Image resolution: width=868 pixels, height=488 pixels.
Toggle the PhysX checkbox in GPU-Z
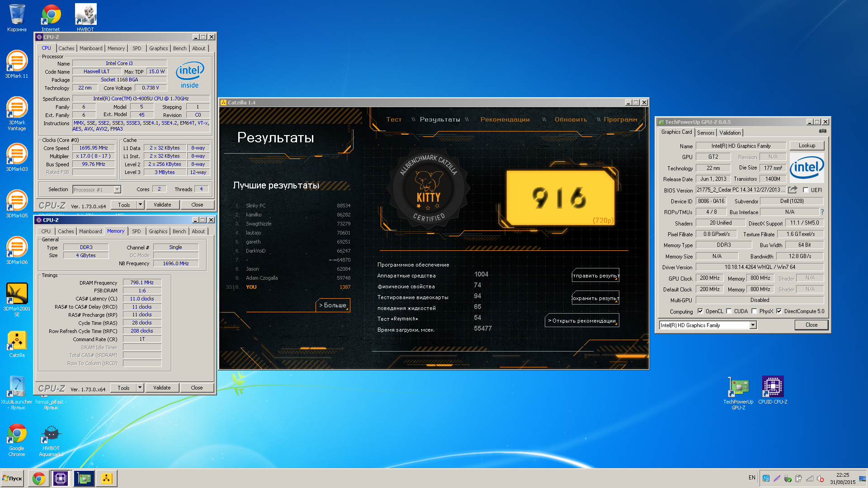coord(754,311)
